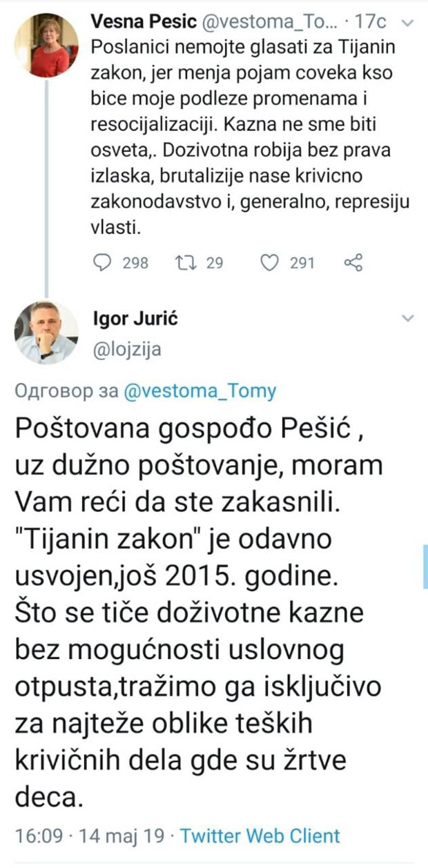Open the 16:09 · 14 maj 19 timestamp

89,836
